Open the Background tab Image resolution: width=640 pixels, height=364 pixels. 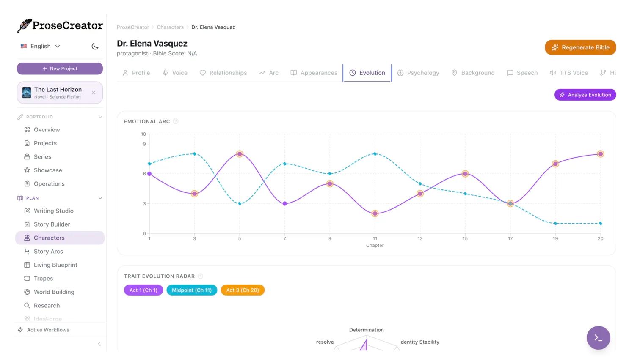(x=473, y=73)
